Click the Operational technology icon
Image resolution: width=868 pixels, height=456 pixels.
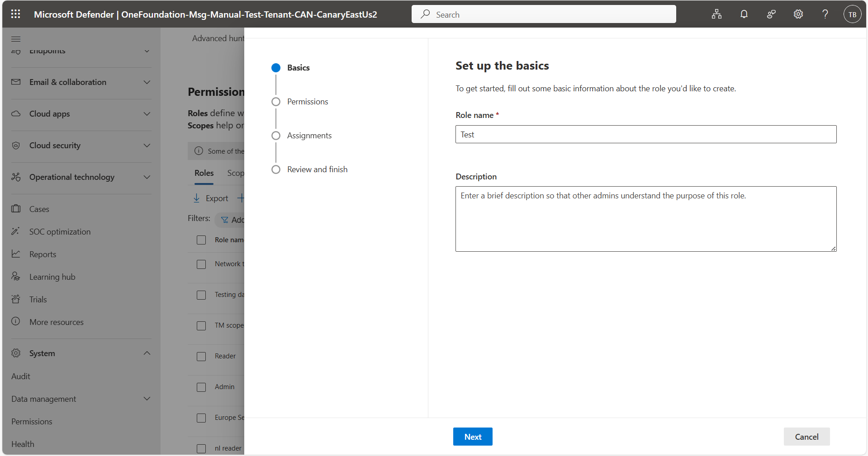(16, 177)
